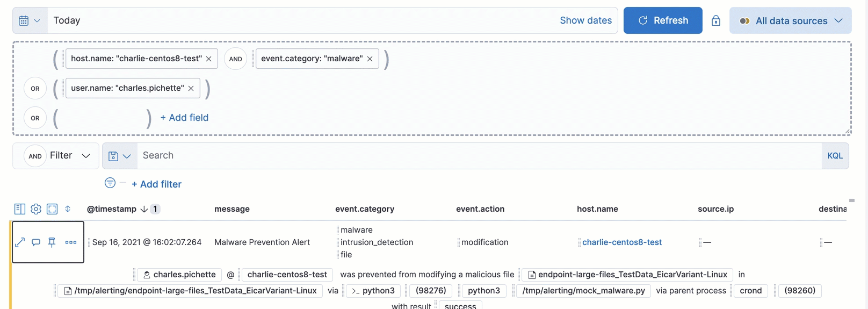This screenshot has height=309, width=868.
Task: Toggle the AND operator between host.name and event.category
Action: pyautogui.click(x=235, y=59)
